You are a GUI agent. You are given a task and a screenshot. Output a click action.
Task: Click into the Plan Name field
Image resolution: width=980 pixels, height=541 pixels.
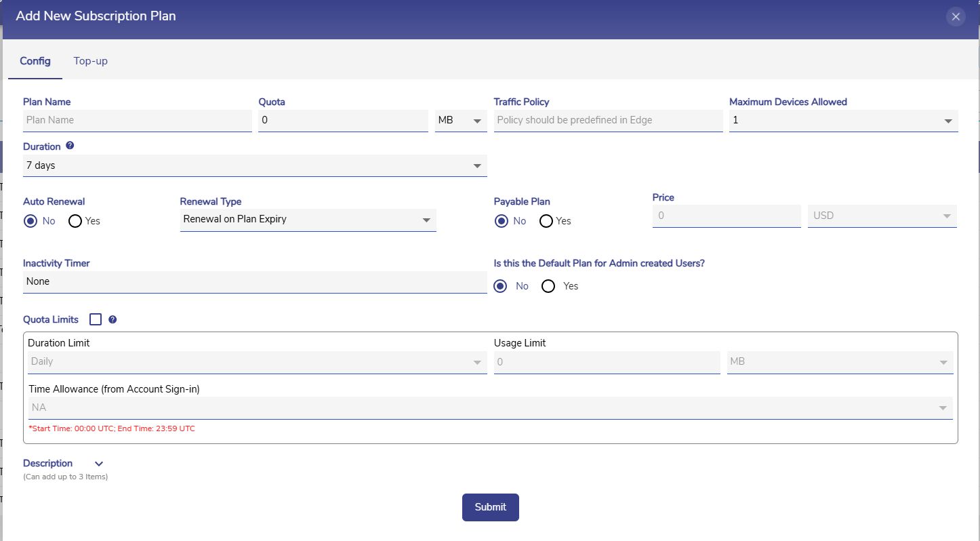click(137, 120)
